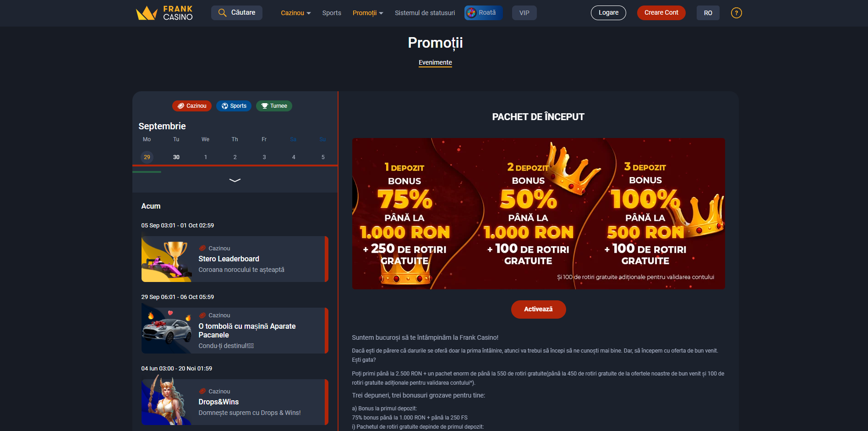Open the Roată wheel icon

[471, 13]
